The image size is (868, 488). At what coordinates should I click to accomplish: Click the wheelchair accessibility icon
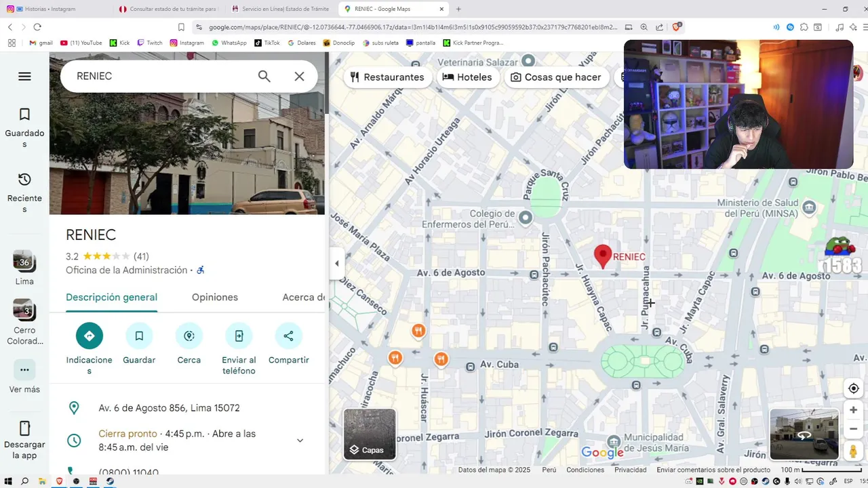[200, 270]
